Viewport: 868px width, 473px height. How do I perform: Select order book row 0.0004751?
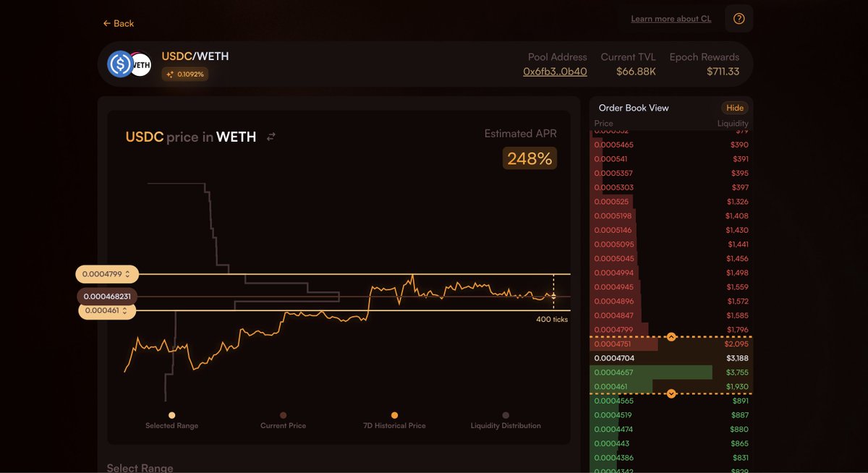[671, 344]
